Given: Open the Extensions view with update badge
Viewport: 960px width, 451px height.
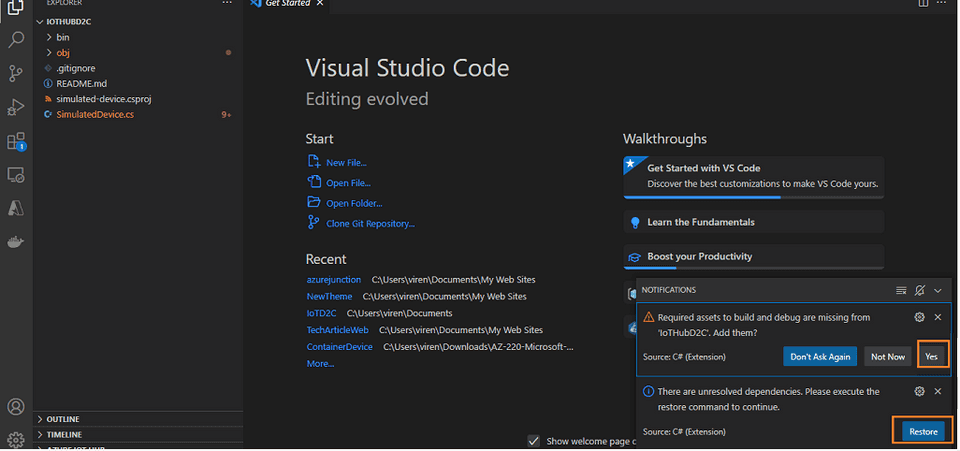Looking at the screenshot, I should 16,141.
